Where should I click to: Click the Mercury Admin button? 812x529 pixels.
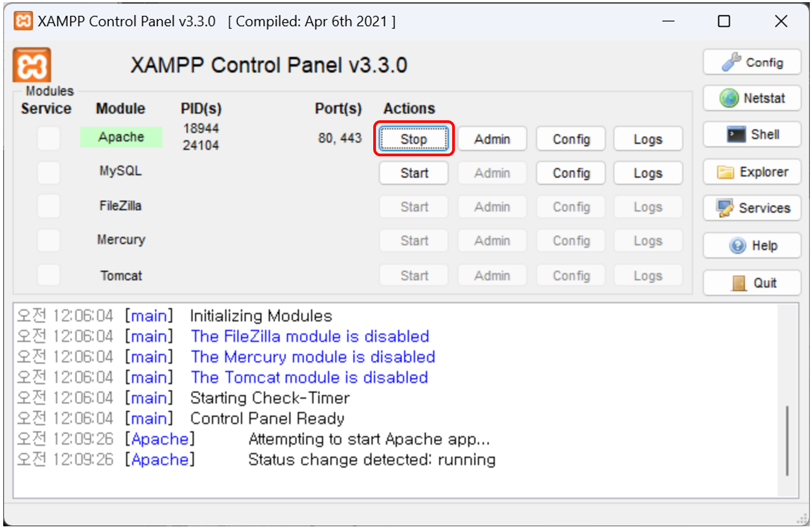click(x=492, y=241)
